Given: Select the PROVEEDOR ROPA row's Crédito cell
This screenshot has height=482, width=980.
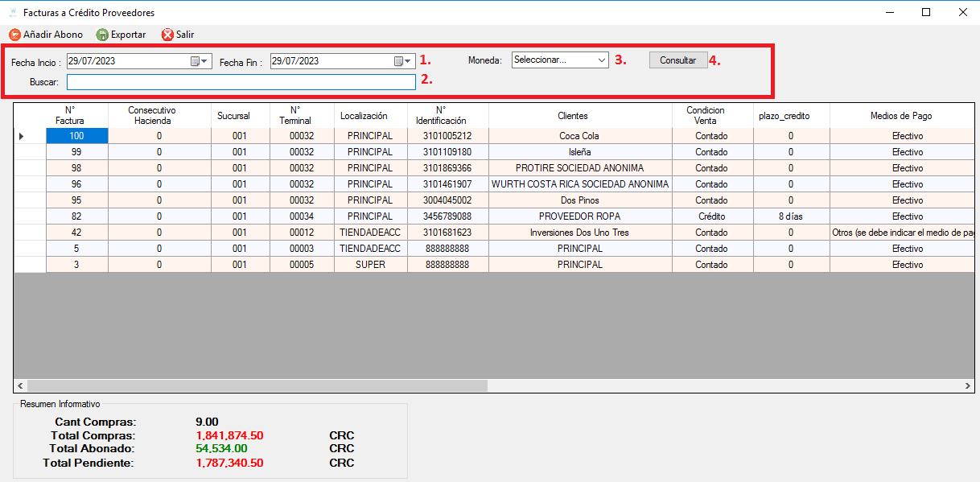Looking at the screenshot, I should tap(712, 216).
